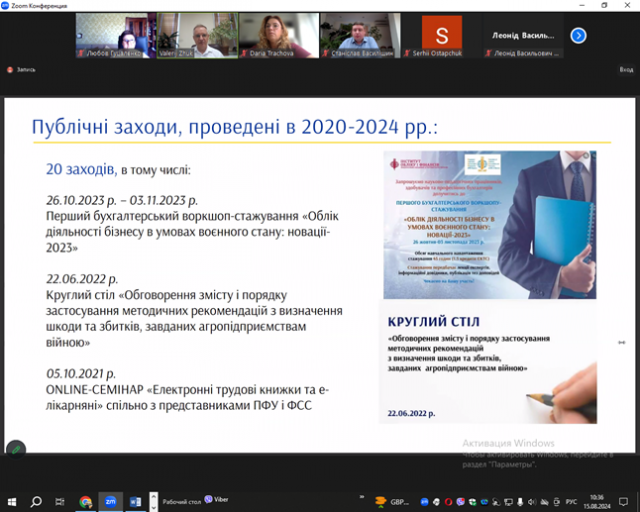This screenshot has height=512, width=640.
Task: Activate Zoom app icon in taskbar
Action: 110,501
